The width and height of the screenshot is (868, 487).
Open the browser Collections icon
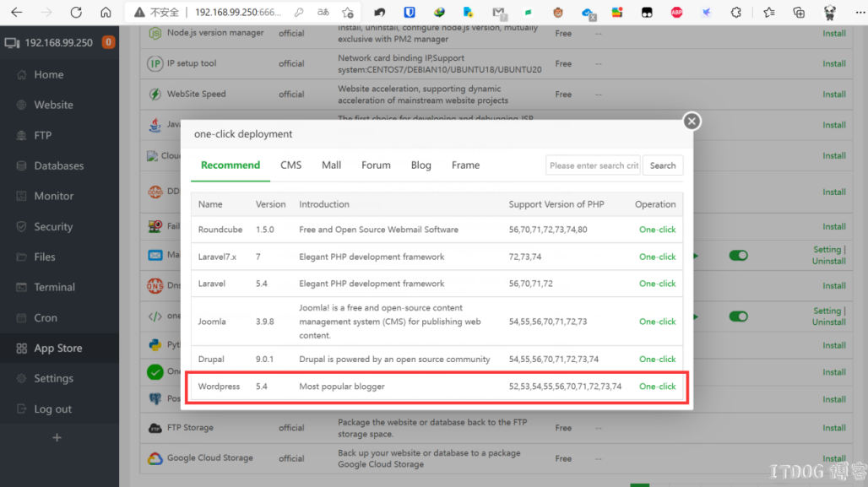tap(799, 12)
